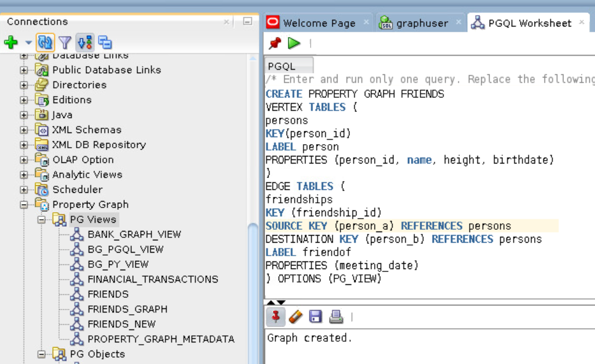Select the Directories folder icon

point(42,84)
